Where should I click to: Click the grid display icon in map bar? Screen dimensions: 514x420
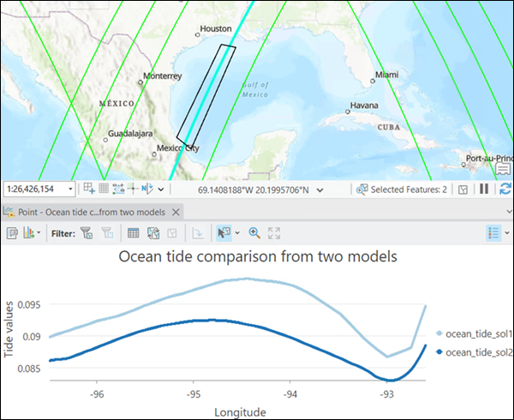tap(103, 189)
